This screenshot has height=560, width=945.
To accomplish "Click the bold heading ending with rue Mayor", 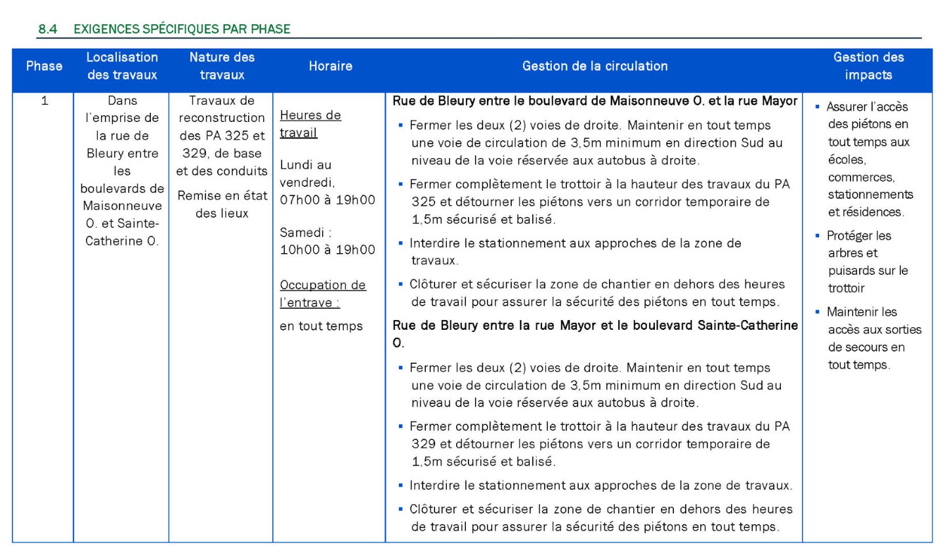I will 595,101.
